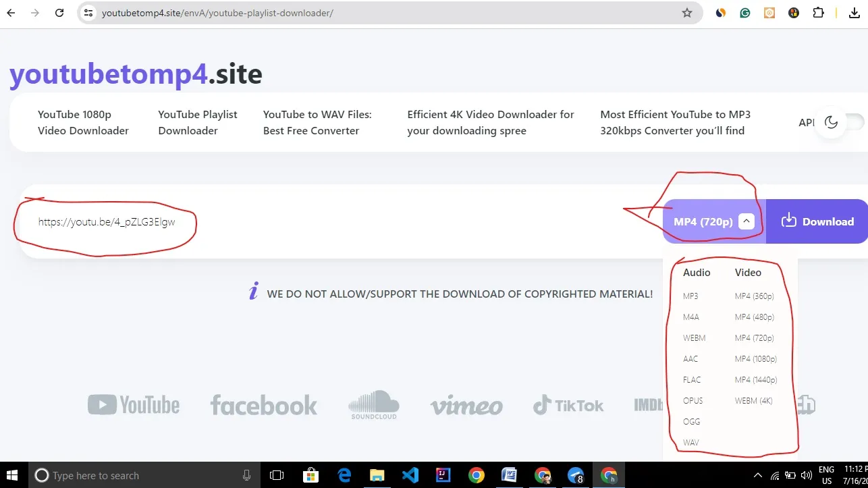868x488 pixels.
Task: Select MP4 (1080p) video format
Action: tap(756, 358)
